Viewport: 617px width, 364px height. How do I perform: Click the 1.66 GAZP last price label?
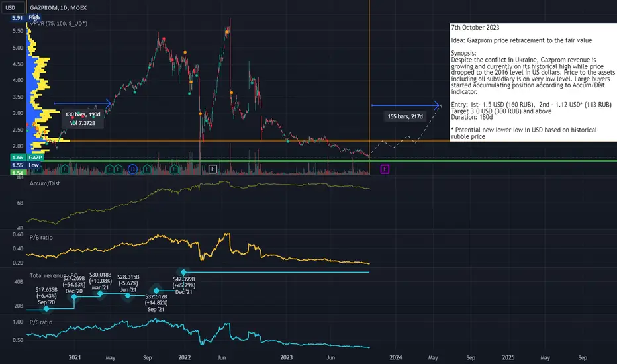(x=26, y=158)
